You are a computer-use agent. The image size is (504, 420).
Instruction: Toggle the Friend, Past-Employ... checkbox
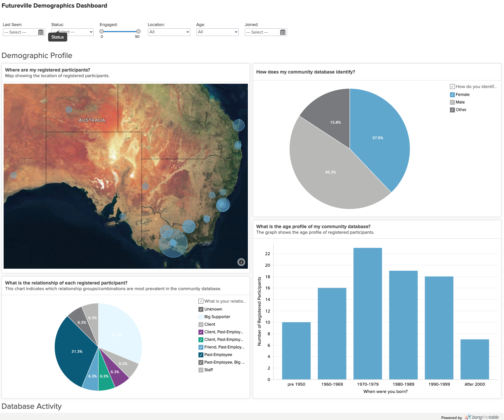(x=201, y=347)
